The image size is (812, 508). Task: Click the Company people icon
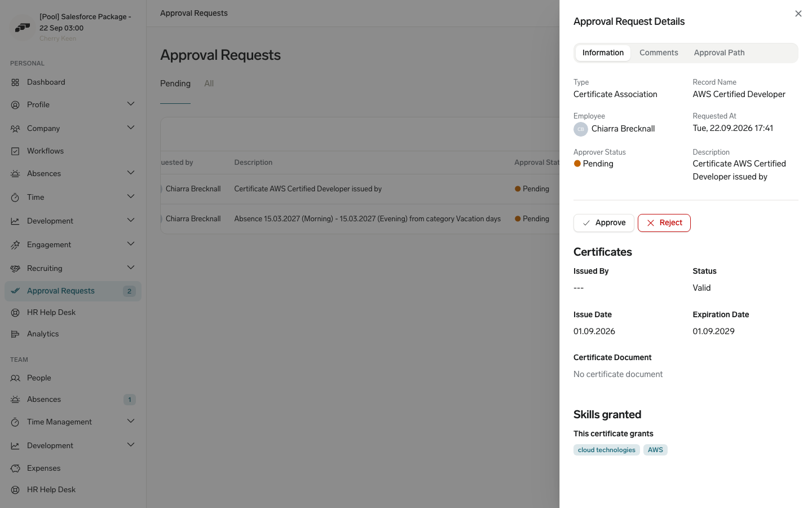15,129
